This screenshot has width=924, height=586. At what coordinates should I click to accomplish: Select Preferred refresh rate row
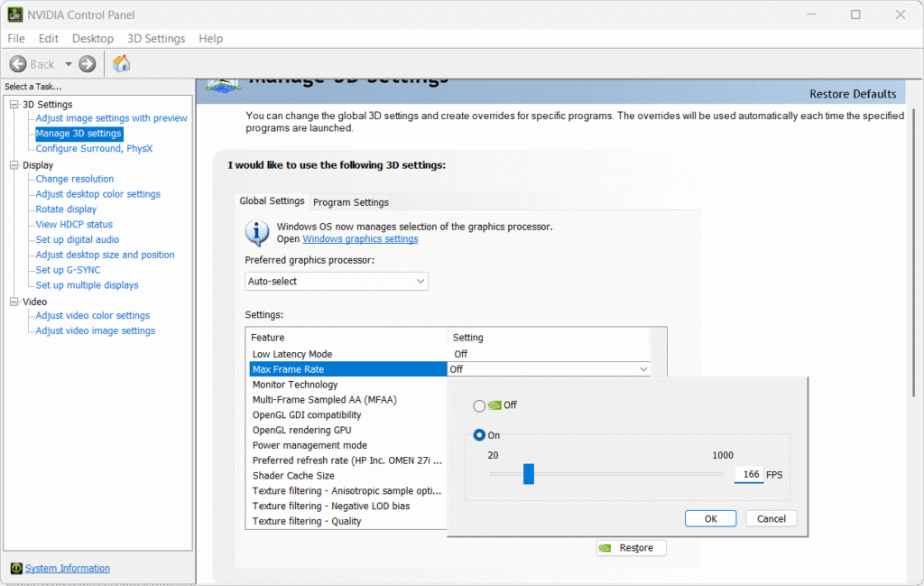click(x=347, y=460)
